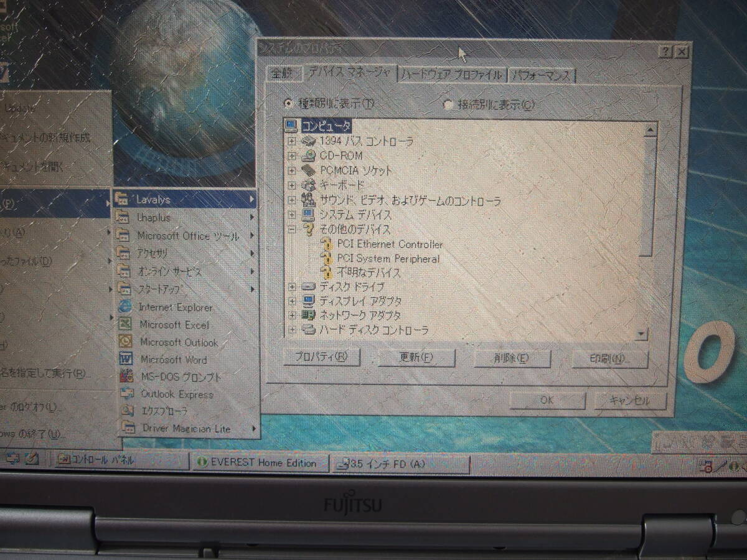Click the キーボード device icon

(309, 185)
